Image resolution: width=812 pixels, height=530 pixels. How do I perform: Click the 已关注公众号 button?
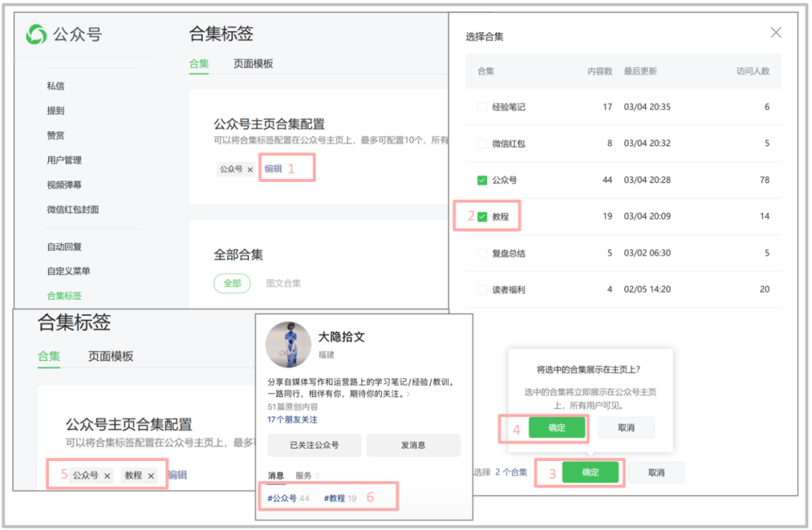[314, 445]
